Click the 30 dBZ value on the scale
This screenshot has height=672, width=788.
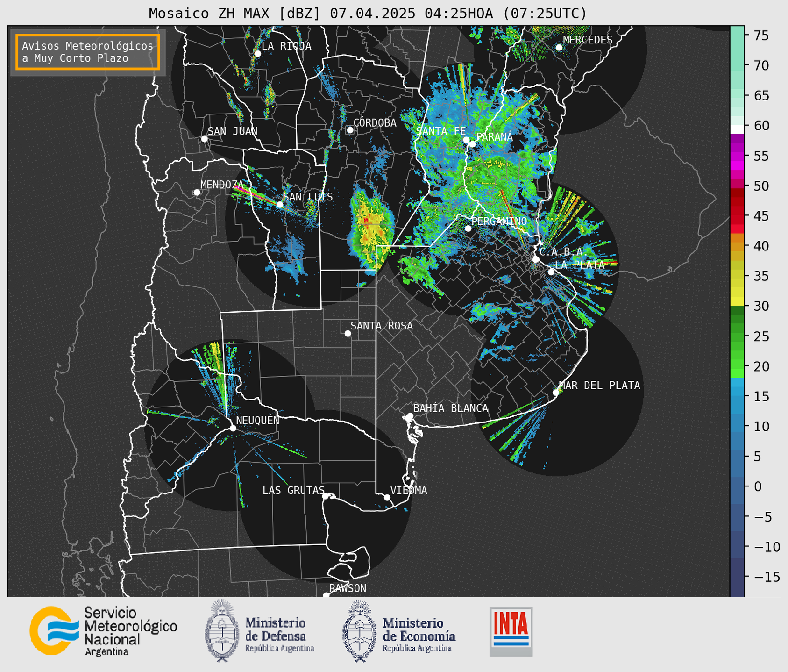761,306
